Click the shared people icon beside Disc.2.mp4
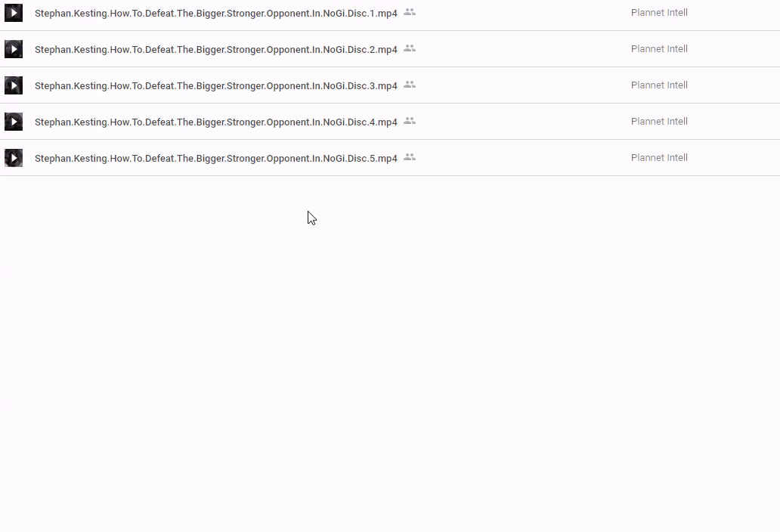This screenshot has width=780, height=532. coord(410,48)
